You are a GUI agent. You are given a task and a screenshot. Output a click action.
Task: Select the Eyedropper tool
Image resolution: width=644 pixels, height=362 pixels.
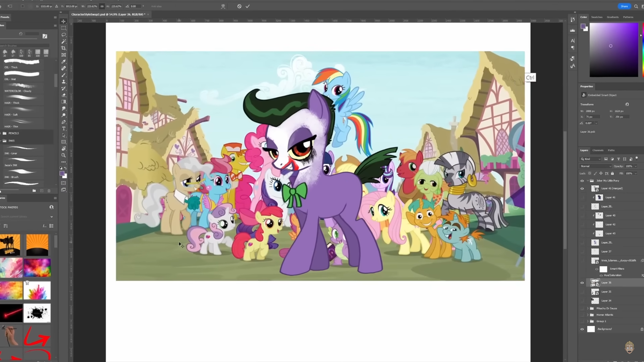63,62
